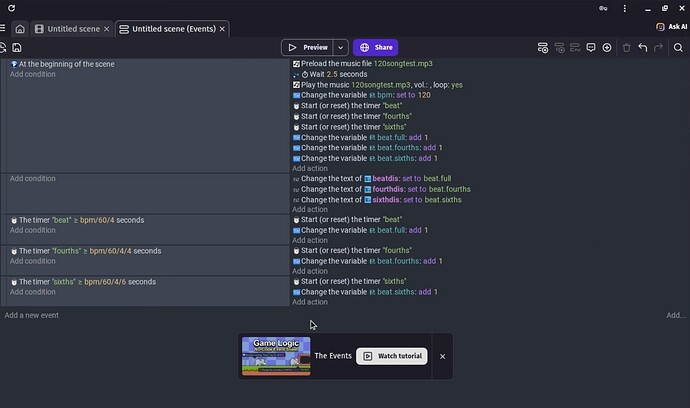Click the trash delete icon in toolbar
This screenshot has width=690, height=408.
(626, 47)
